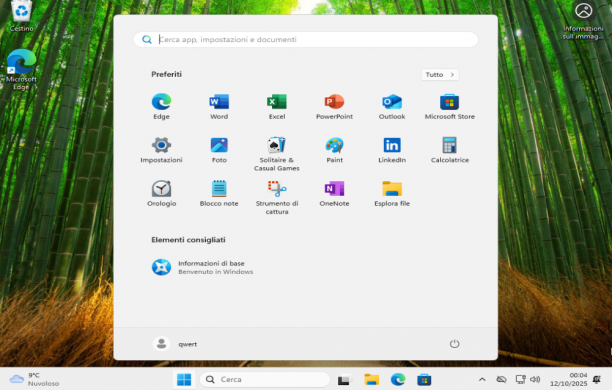Expand the Tutto apps list
612x390 pixels.
pos(440,75)
